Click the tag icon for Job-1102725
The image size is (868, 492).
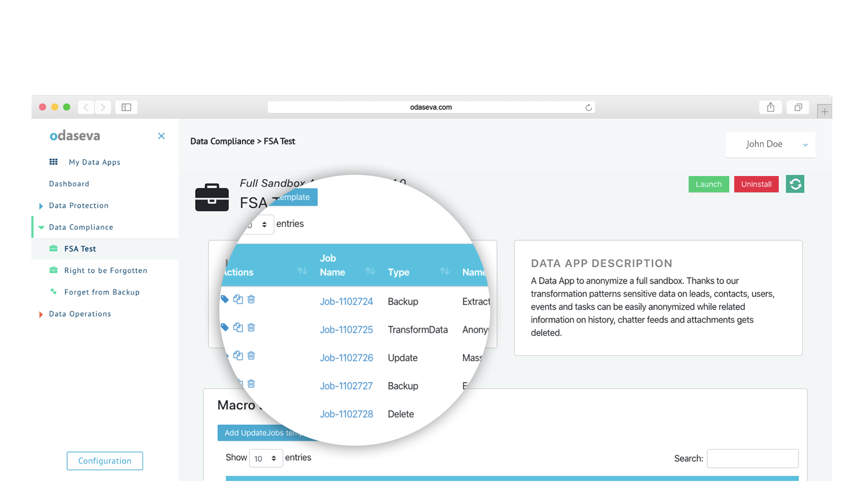(225, 328)
